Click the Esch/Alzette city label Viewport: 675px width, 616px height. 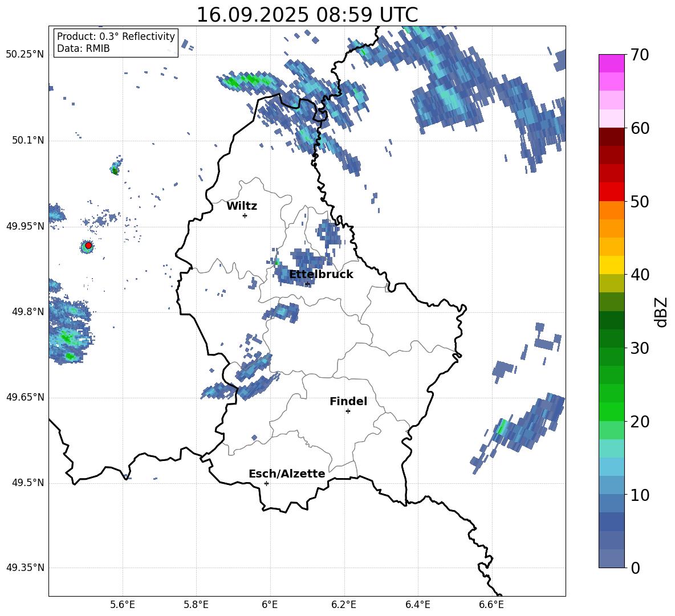point(287,474)
